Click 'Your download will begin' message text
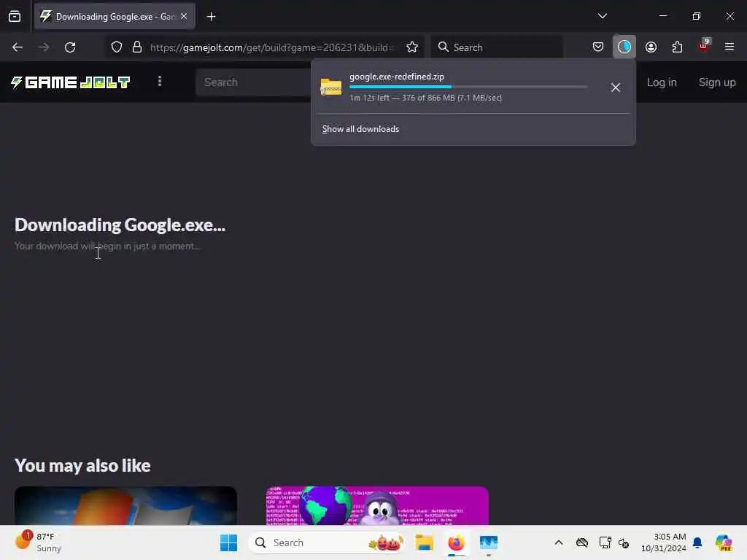 click(x=107, y=246)
